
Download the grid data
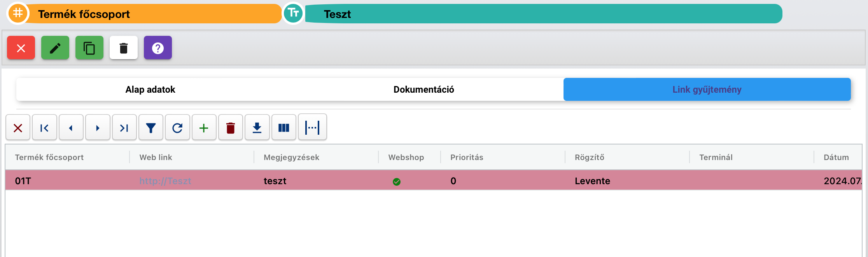(257, 127)
